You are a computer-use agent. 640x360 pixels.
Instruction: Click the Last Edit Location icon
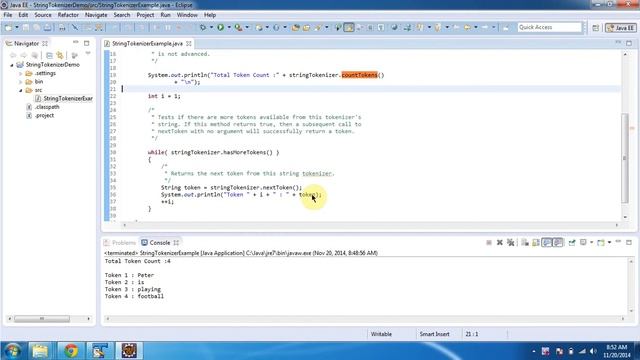[456, 27]
